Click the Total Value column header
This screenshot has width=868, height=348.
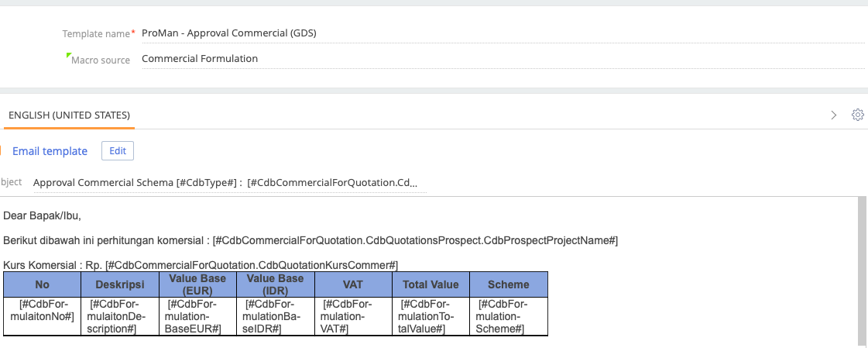(x=431, y=284)
